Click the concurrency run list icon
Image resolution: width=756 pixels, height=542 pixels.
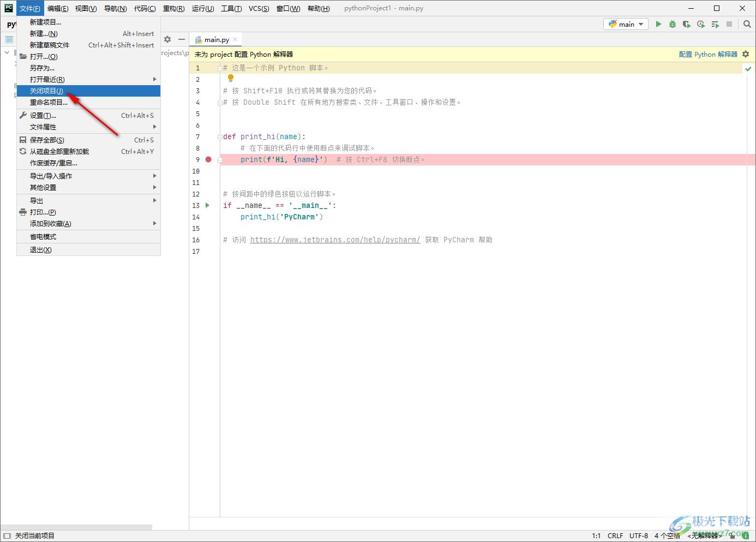pos(715,24)
